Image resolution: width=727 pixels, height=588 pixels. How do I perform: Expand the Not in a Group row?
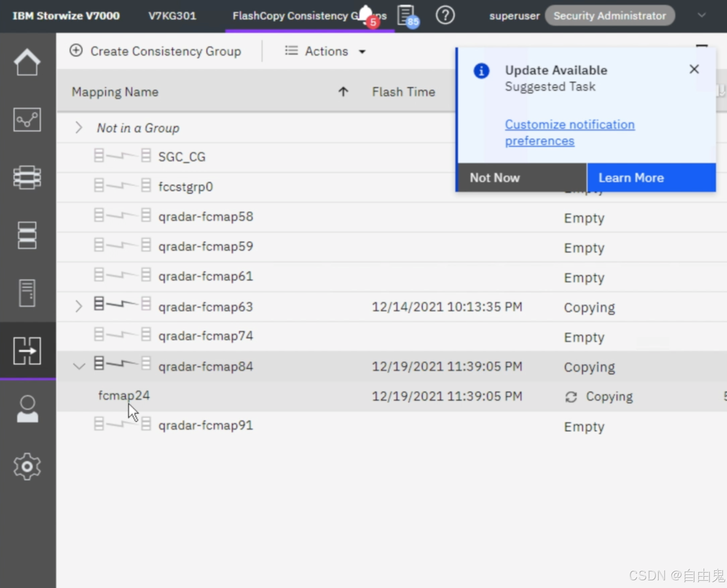[x=78, y=128]
